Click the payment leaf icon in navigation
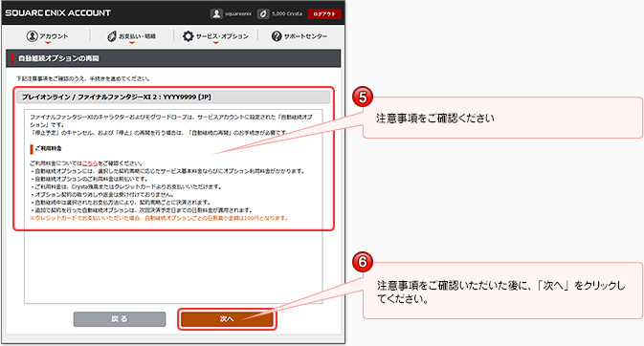The height and width of the screenshot is (346, 644). point(112,36)
